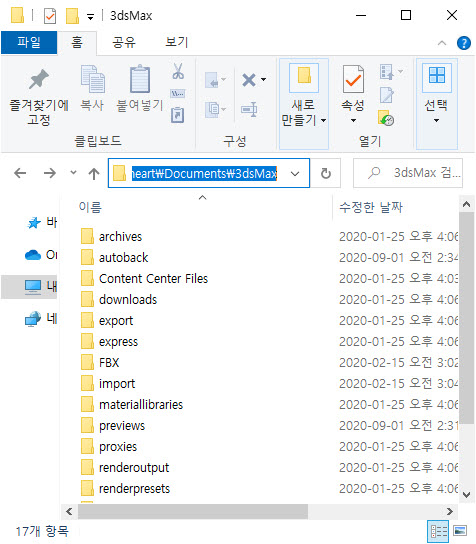Click the Move to icon

[212, 80]
